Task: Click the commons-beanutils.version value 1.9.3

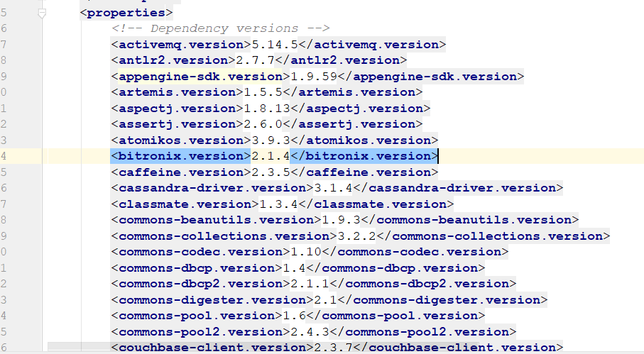Action: coord(341,220)
